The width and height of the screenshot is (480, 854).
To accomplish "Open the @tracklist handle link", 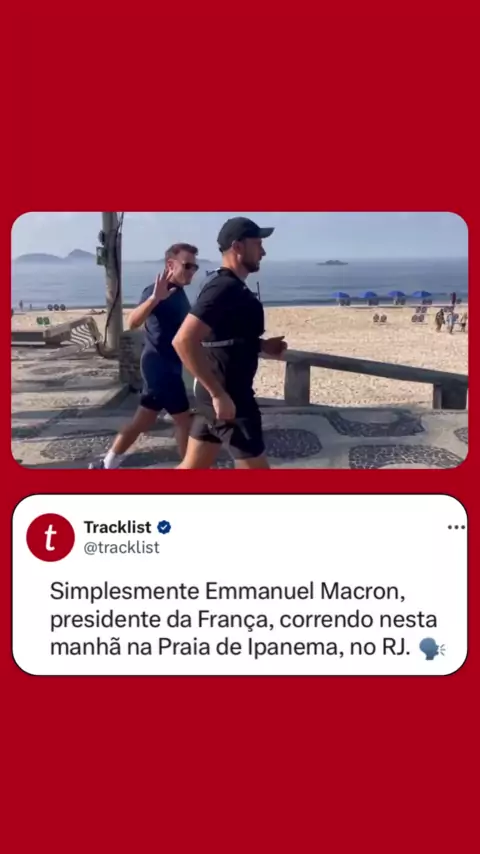I will [x=121, y=547].
